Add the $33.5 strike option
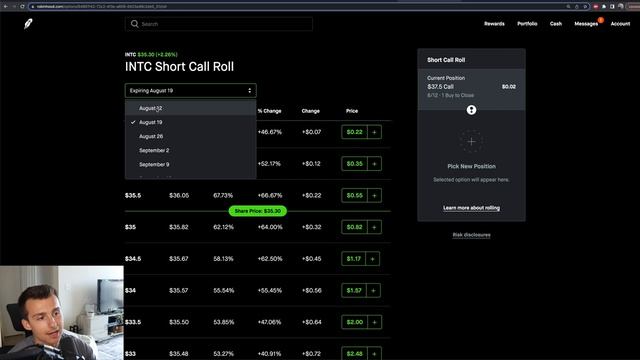The height and width of the screenshot is (360, 640). [374, 322]
